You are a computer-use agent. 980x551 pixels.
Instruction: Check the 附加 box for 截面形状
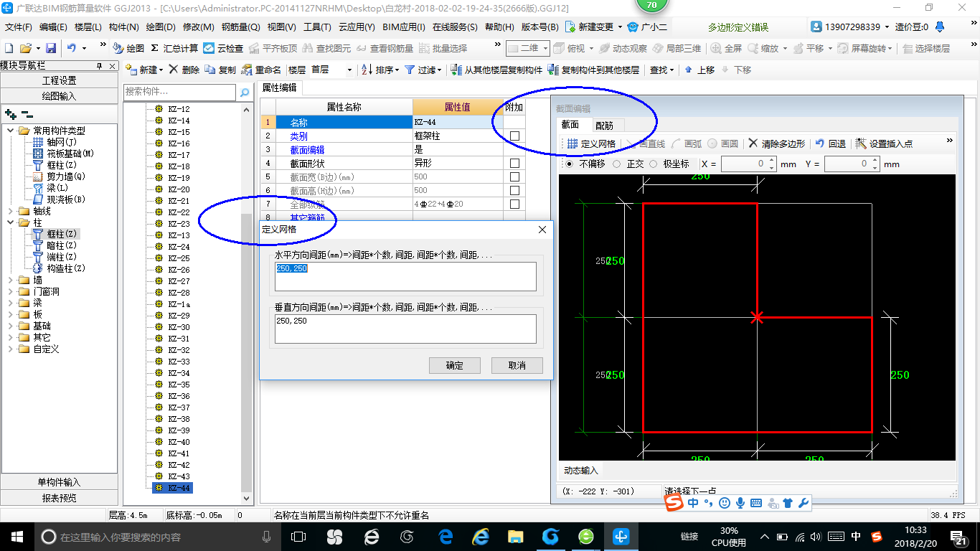tap(514, 163)
